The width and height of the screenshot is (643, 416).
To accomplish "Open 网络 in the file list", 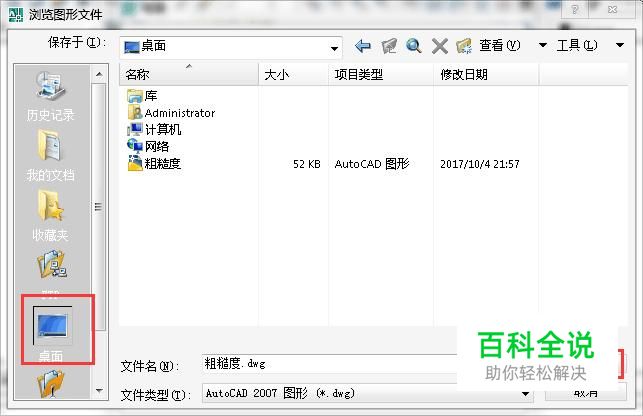I will click(148, 146).
